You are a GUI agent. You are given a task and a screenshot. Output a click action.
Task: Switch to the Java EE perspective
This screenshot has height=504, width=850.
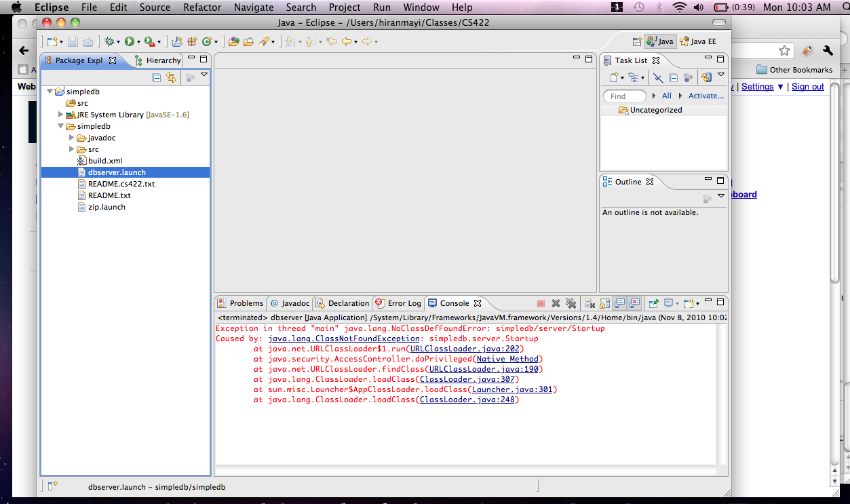[698, 41]
